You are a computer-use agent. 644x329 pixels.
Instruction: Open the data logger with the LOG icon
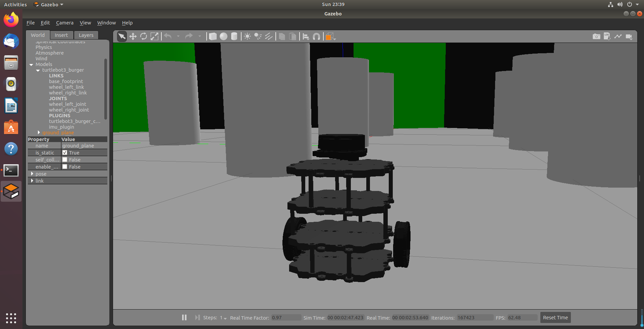[607, 37]
